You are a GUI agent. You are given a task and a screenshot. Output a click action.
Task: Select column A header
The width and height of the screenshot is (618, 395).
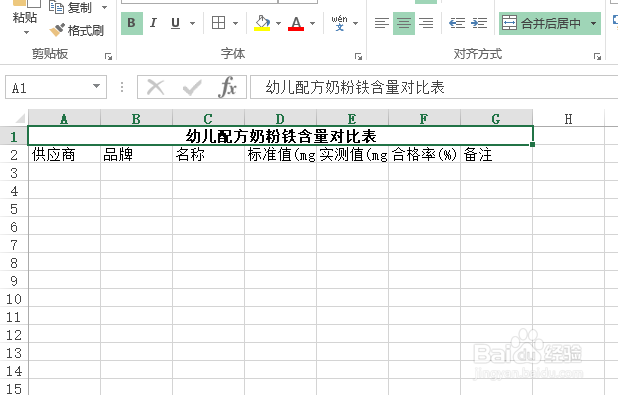point(64,119)
